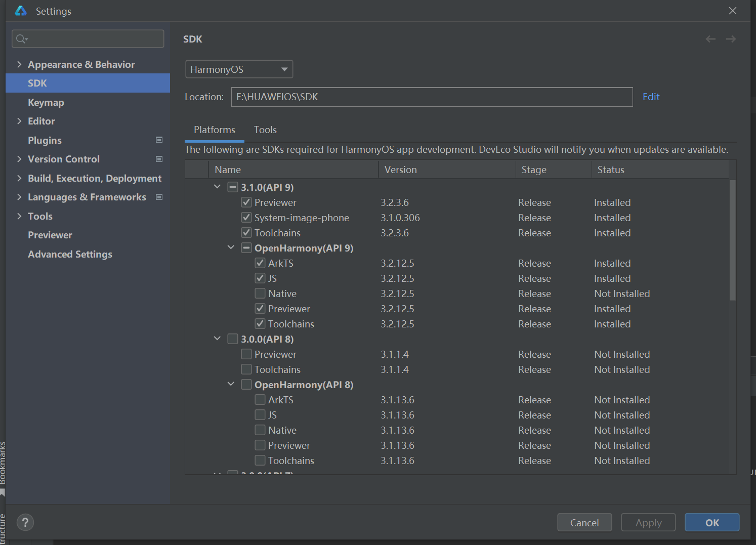Click the Cancel button
The width and height of the screenshot is (756, 545).
tap(584, 523)
